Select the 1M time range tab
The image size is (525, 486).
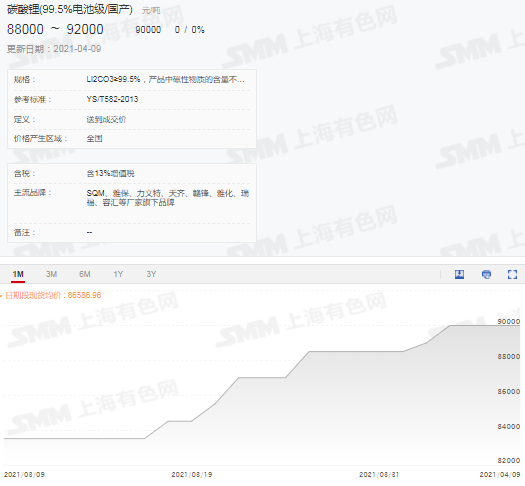coord(18,274)
